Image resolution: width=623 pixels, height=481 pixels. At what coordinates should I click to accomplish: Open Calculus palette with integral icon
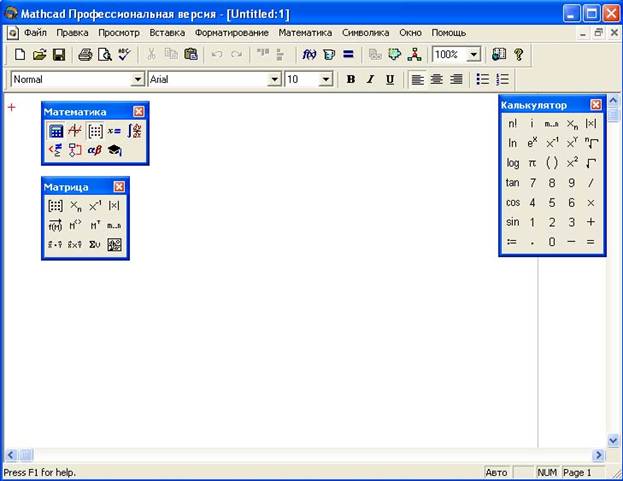click(134, 131)
